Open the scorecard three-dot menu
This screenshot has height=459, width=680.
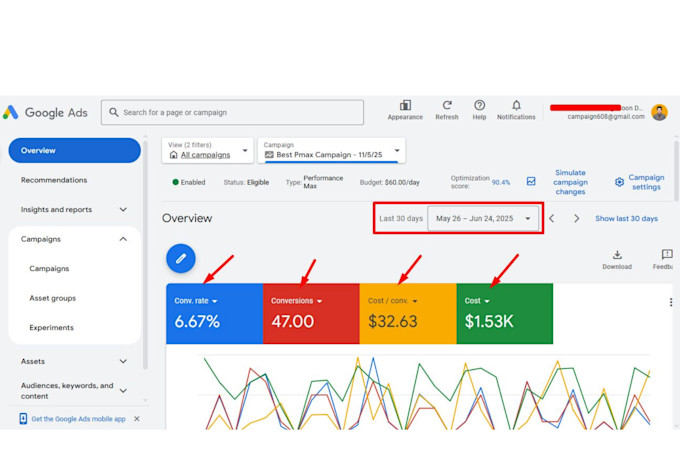pos(671,302)
